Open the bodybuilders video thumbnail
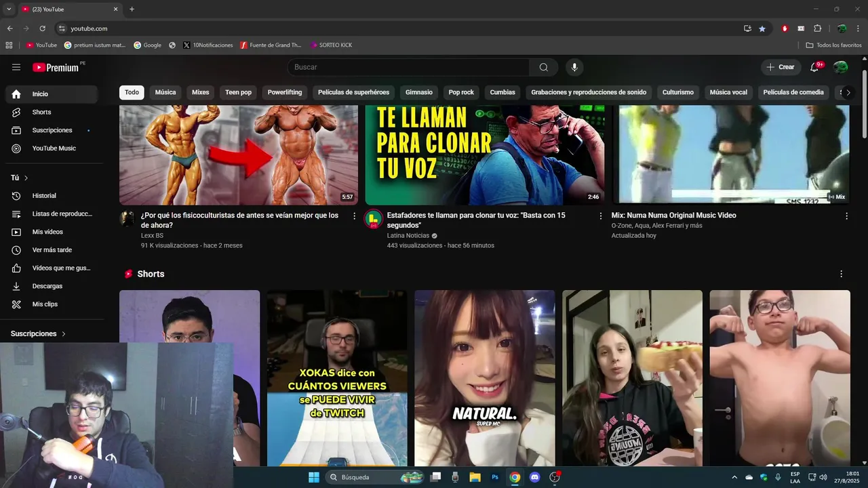The image size is (868, 488). pos(239,155)
